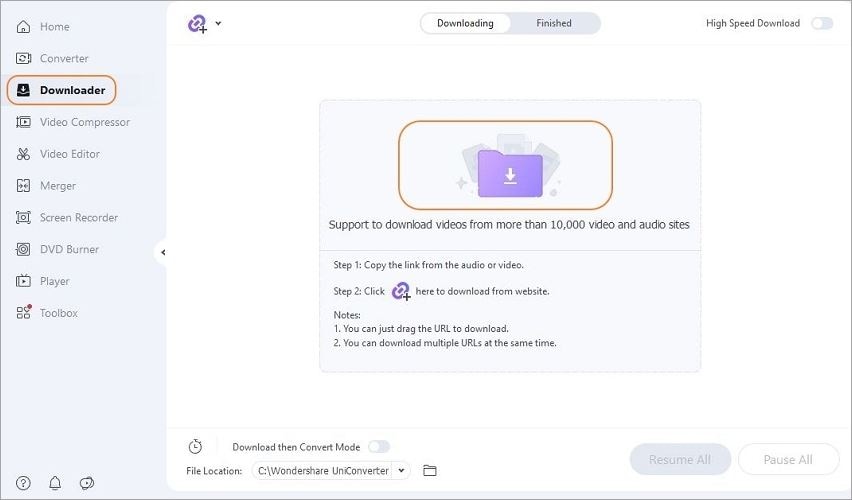Click the Video Editor scissors icon
Viewport: 852px width, 500px height.
23,154
